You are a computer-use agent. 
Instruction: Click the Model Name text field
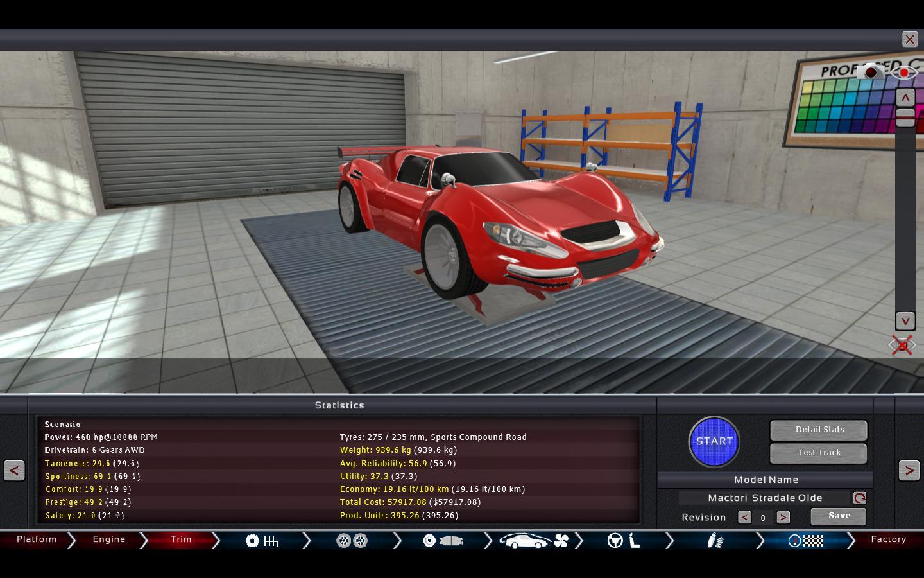[x=765, y=498]
